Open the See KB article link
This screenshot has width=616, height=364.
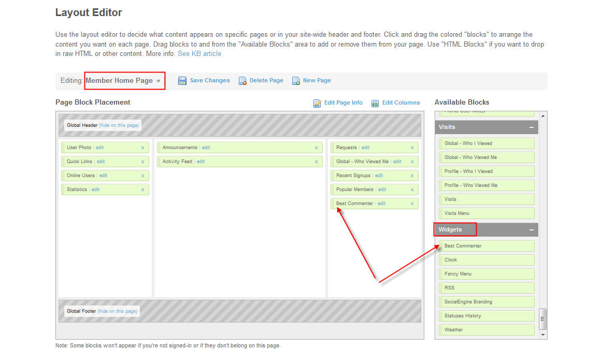coord(199,54)
